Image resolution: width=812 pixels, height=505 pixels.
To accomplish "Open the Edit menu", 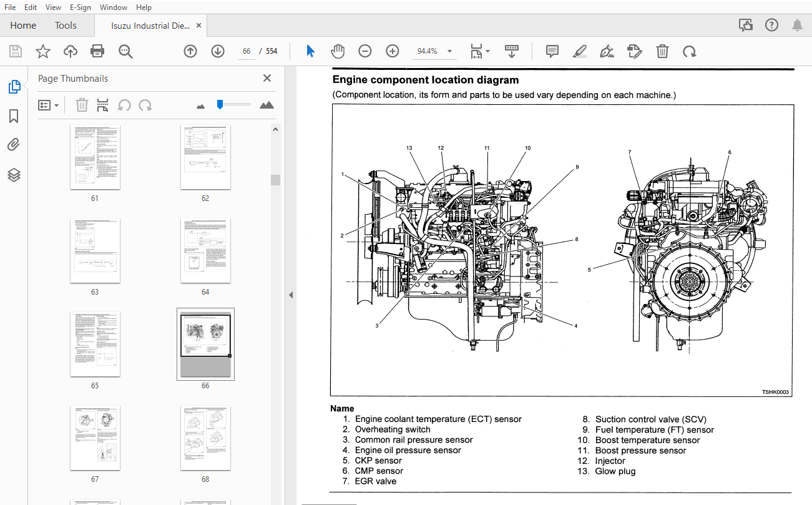I will [30, 7].
